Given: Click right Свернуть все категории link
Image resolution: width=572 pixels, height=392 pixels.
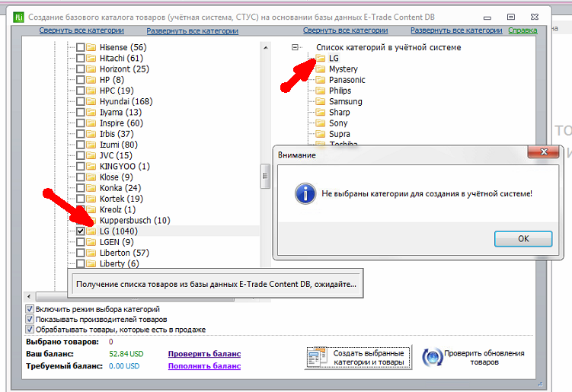Looking at the screenshot, I should click(346, 30).
